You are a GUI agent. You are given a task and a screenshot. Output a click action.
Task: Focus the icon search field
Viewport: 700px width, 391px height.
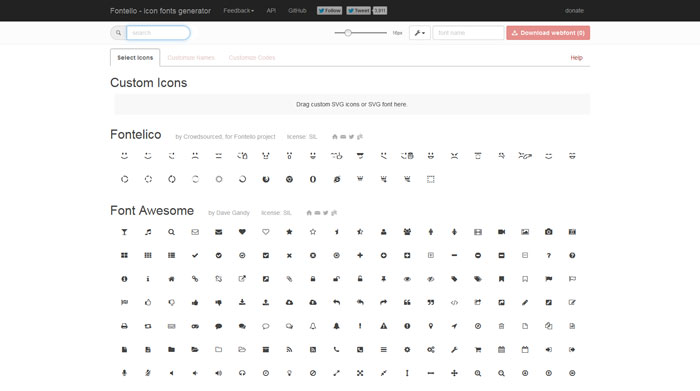(158, 33)
